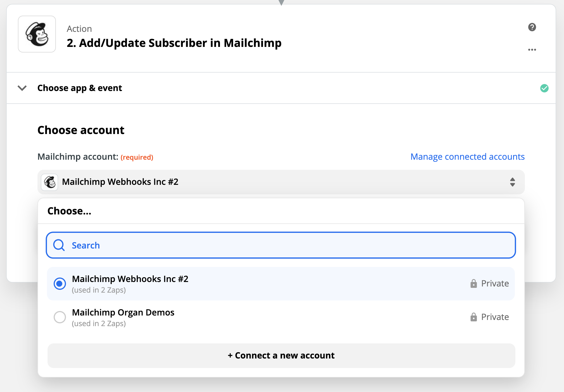Click the 'Action' label above step title

click(x=79, y=29)
